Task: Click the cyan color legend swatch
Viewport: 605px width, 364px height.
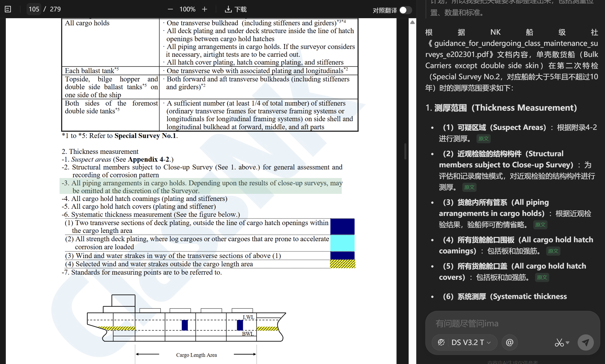Action: pyautogui.click(x=342, y=243)
